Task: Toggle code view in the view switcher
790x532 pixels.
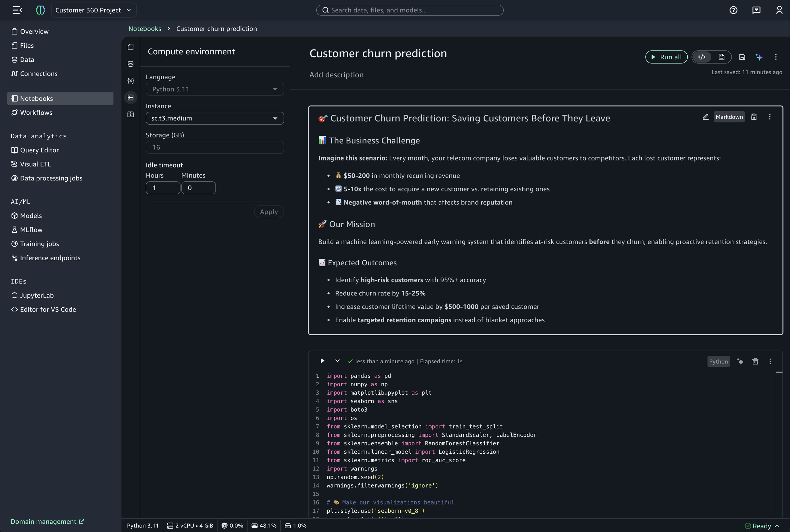Action: pos(702,57)
